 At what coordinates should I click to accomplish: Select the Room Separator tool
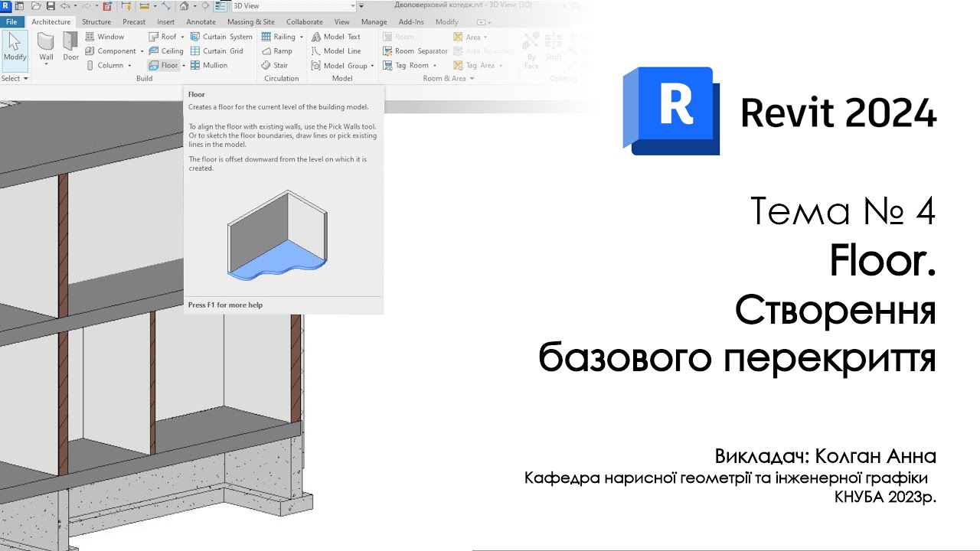point(415,51)
